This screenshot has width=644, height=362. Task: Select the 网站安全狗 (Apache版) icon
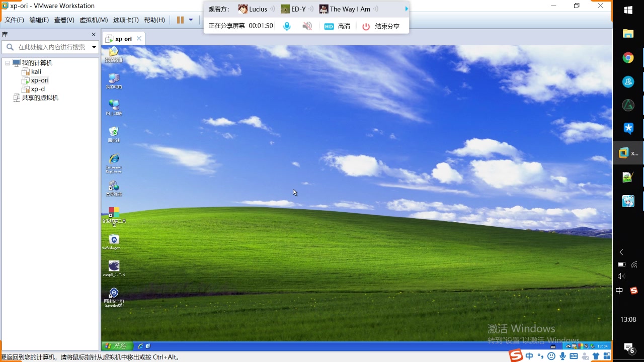pos(114,297)
